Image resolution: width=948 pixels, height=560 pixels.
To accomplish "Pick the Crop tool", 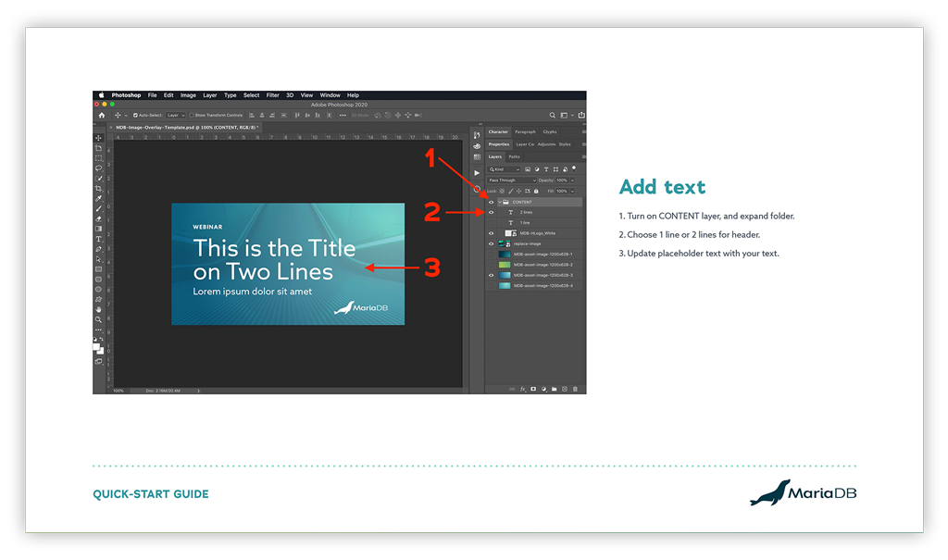I will 99,188.
